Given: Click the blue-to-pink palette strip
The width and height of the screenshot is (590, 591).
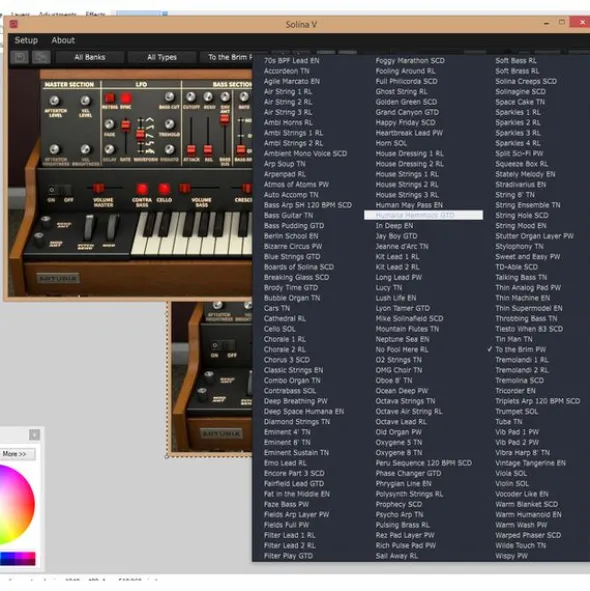Looking at the screenshot, I should point(18,558).
